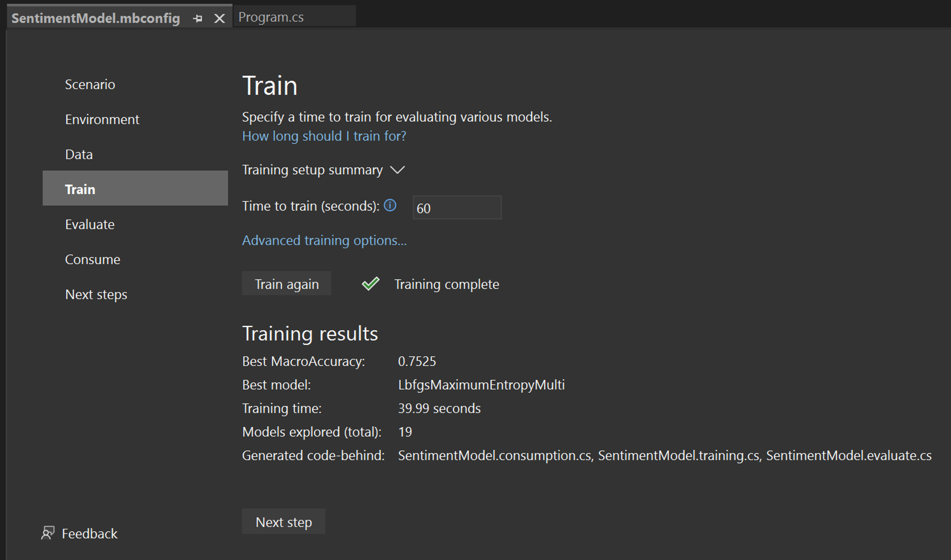Select the SentimentModel.mbconfig tab

[x=96, y=18]
